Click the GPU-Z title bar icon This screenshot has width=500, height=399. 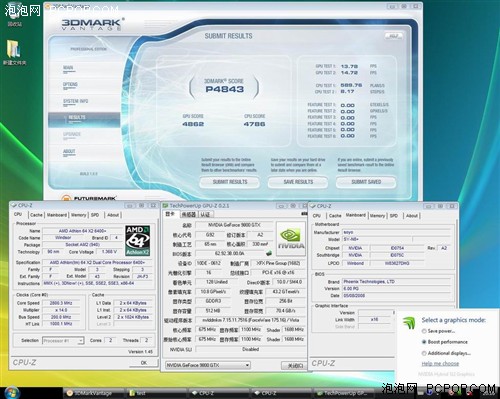coord(165,206)
